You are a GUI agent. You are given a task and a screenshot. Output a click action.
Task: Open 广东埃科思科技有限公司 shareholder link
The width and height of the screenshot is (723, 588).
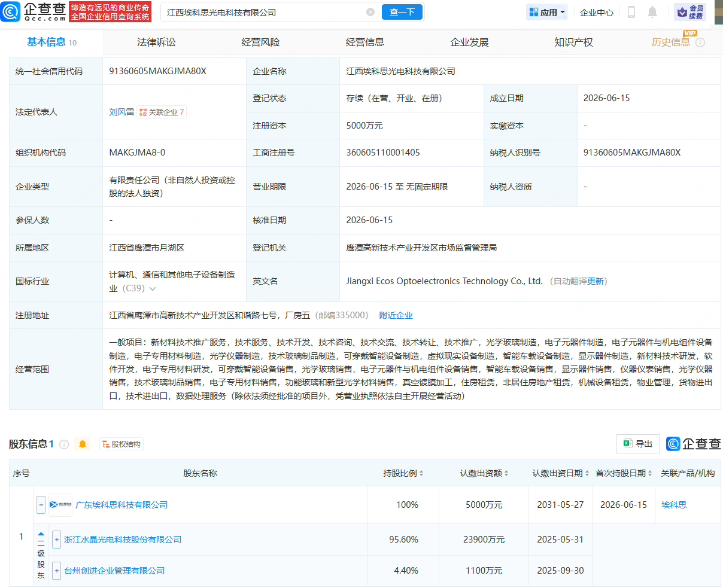click(121, 505)
